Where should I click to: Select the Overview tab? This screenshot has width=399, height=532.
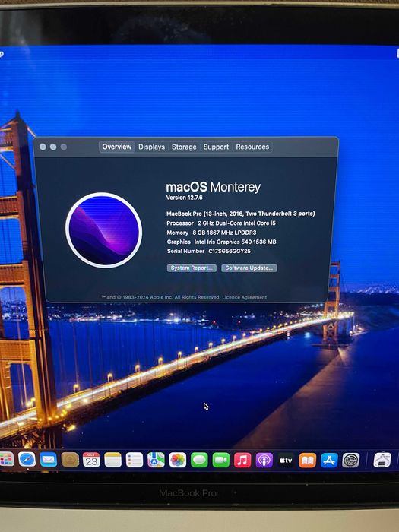coord(117,147)
